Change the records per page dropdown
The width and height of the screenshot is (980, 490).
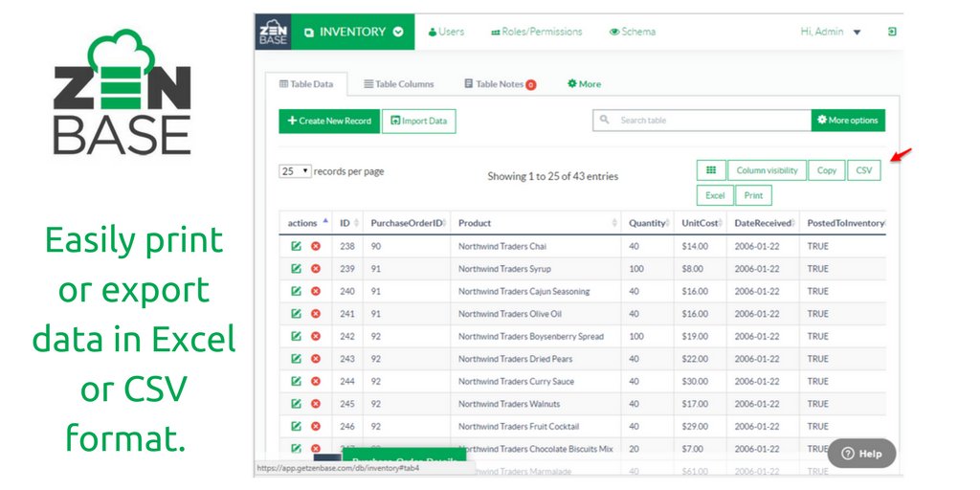tap(295, 171)
